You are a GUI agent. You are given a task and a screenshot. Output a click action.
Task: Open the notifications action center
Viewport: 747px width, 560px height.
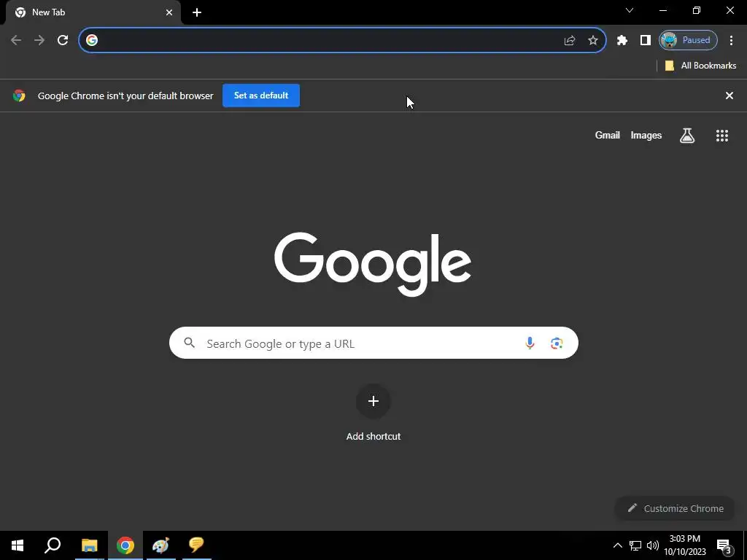tap(724, 545)
